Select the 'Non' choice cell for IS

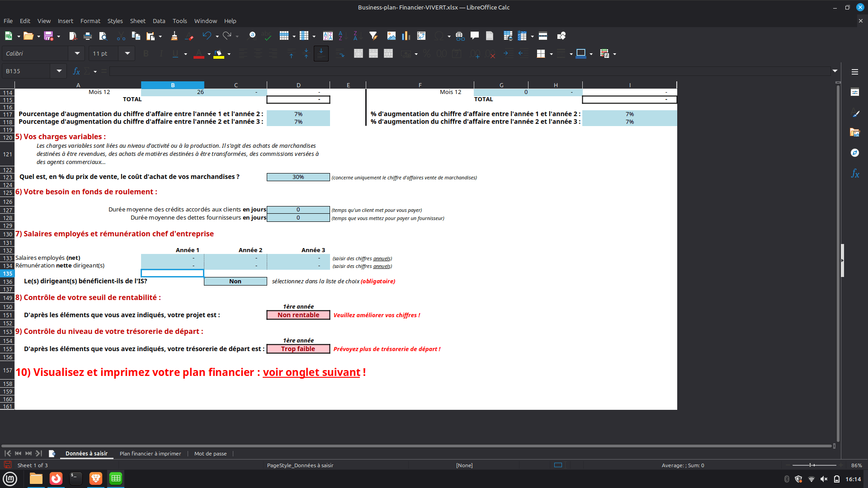(235, 282)
